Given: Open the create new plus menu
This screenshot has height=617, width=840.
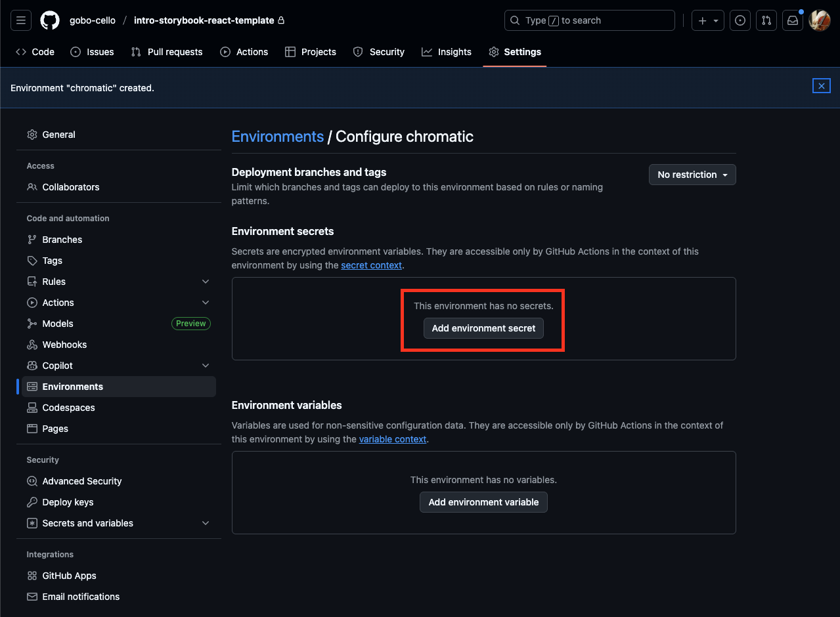Looking at the screenshot, I should (708, 20).
